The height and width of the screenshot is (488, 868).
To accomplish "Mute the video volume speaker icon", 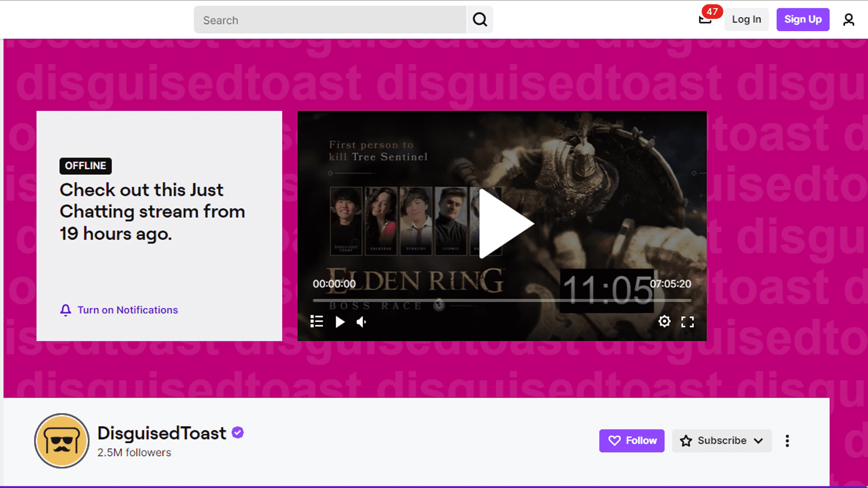I will point(361,322).
